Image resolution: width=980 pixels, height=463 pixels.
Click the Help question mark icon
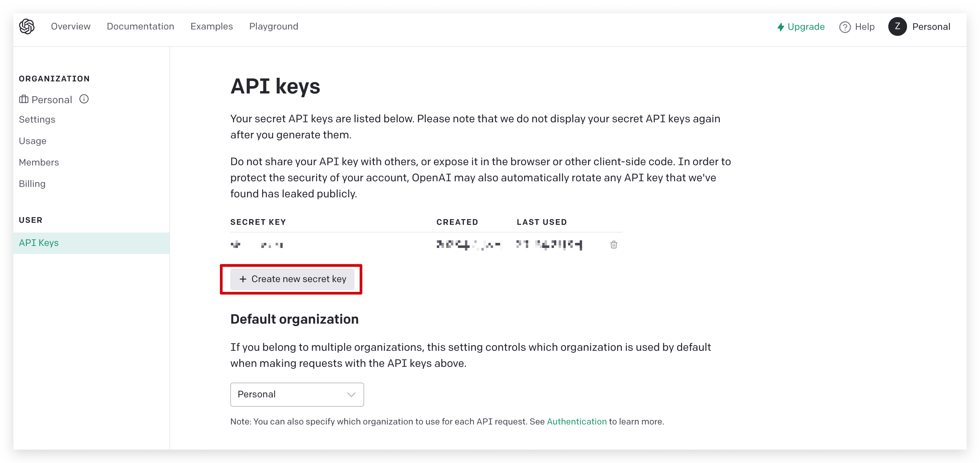(844, 27)
